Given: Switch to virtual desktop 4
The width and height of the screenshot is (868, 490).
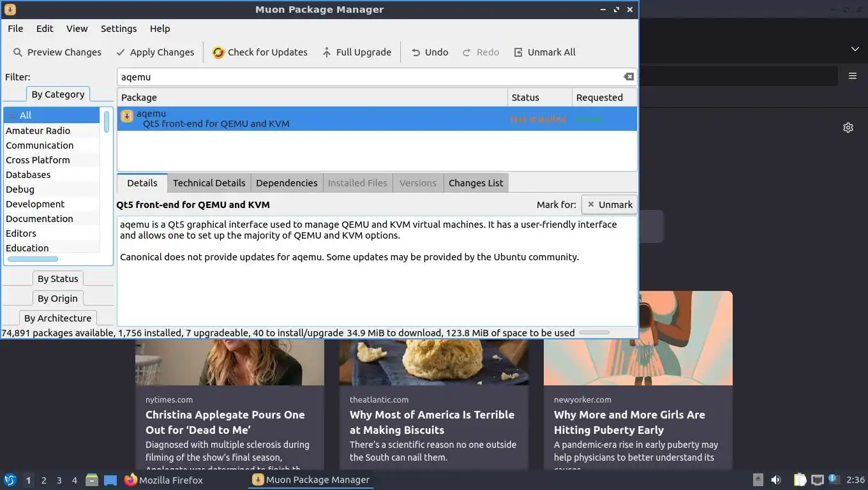Looking at the screenshot, I should 74,480.
